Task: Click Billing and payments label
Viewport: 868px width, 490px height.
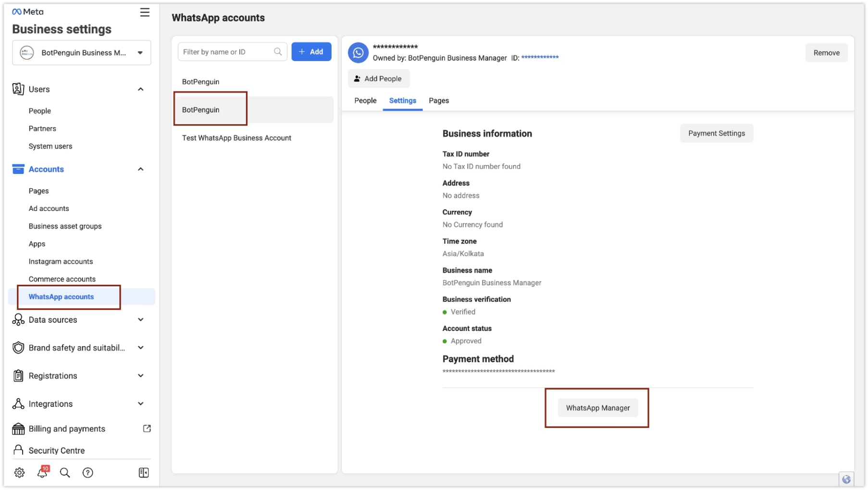Action: coord(67,429)
